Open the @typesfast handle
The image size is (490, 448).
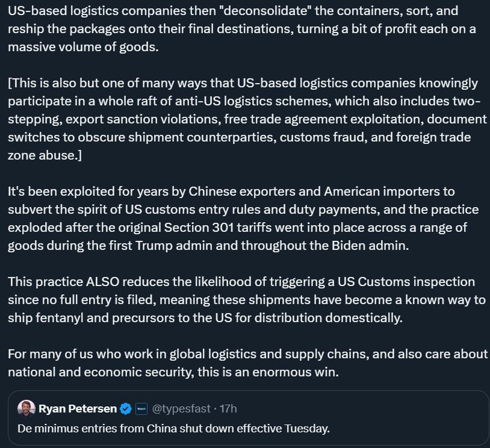(x=181, y=409)
